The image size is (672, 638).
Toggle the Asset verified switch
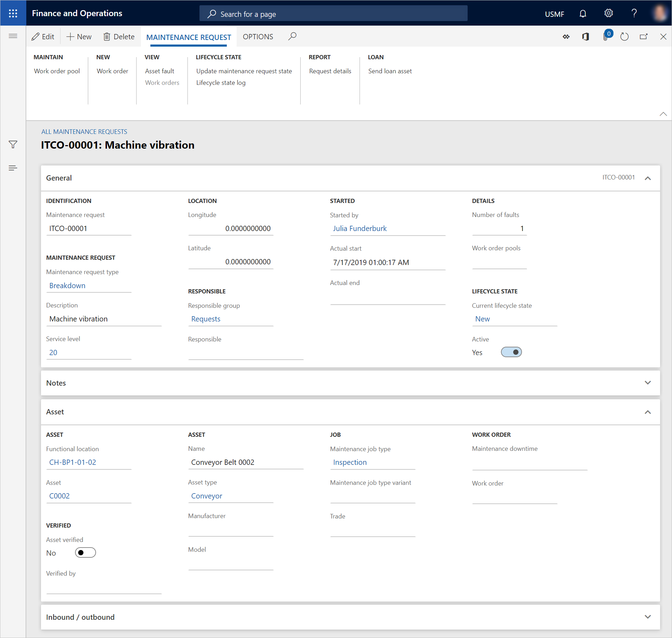tap(85, 552)
